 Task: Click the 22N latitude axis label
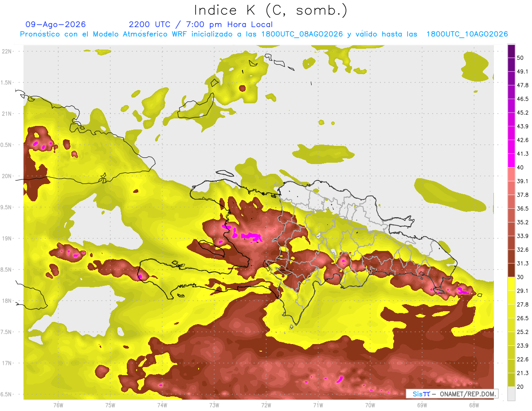(8, 51)
